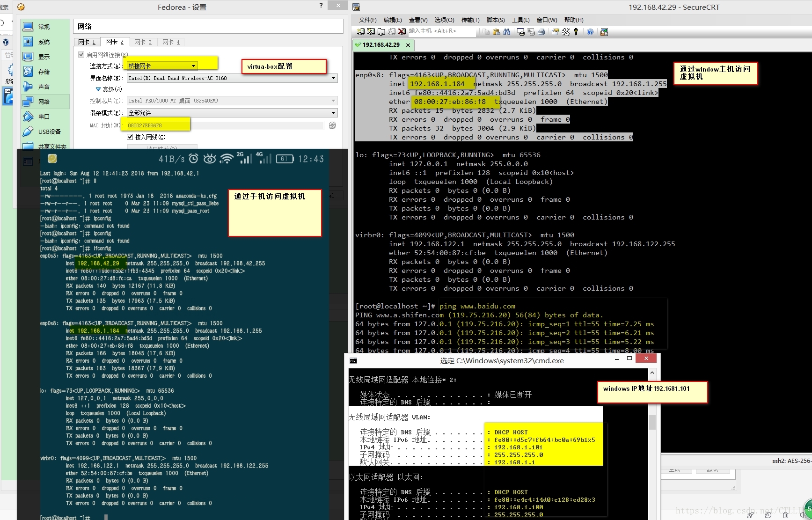Select 显示 Display settings category
Image resolution: width=812 pixels, height=520 pixels.
(45, 57)
